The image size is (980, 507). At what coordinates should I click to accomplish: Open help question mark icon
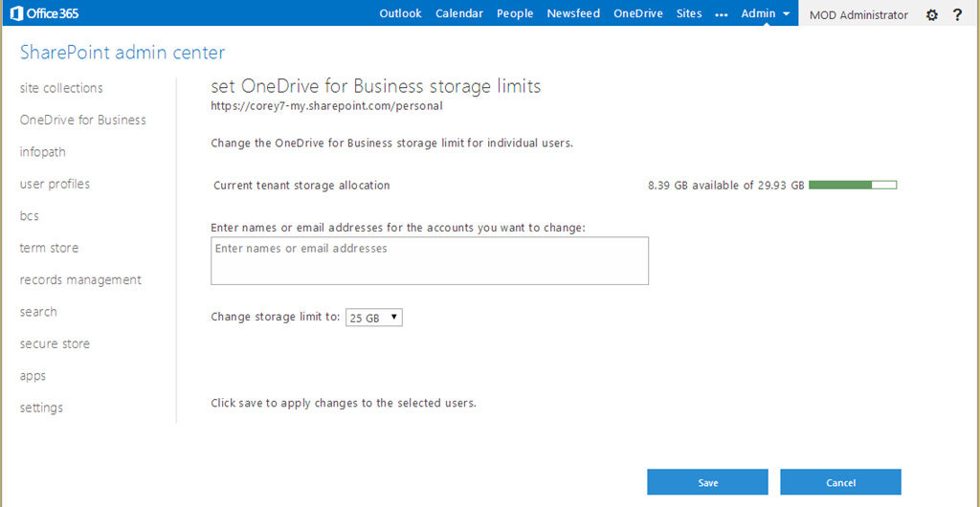click(x=957, y=15)
